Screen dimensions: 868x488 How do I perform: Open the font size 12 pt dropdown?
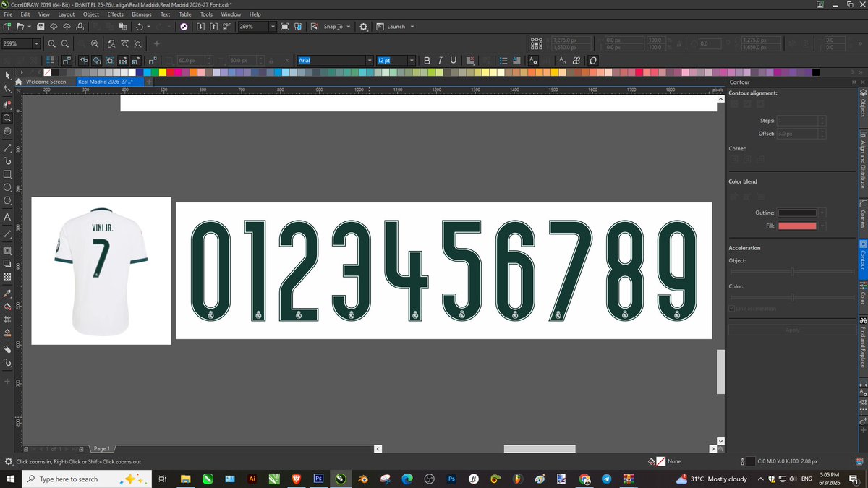(412, 61)
